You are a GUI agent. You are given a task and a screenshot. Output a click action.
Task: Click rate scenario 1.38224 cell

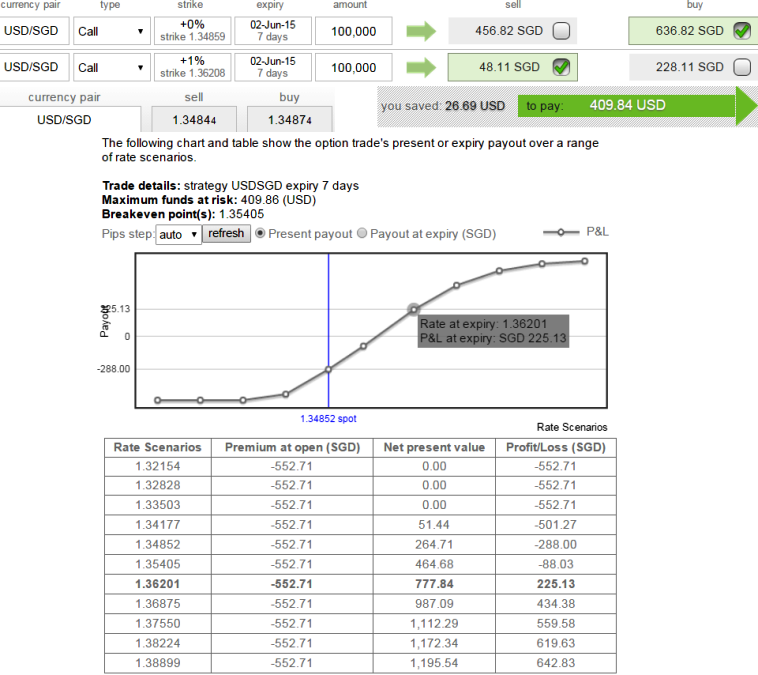pyautogui.click(x=158, y=644)
